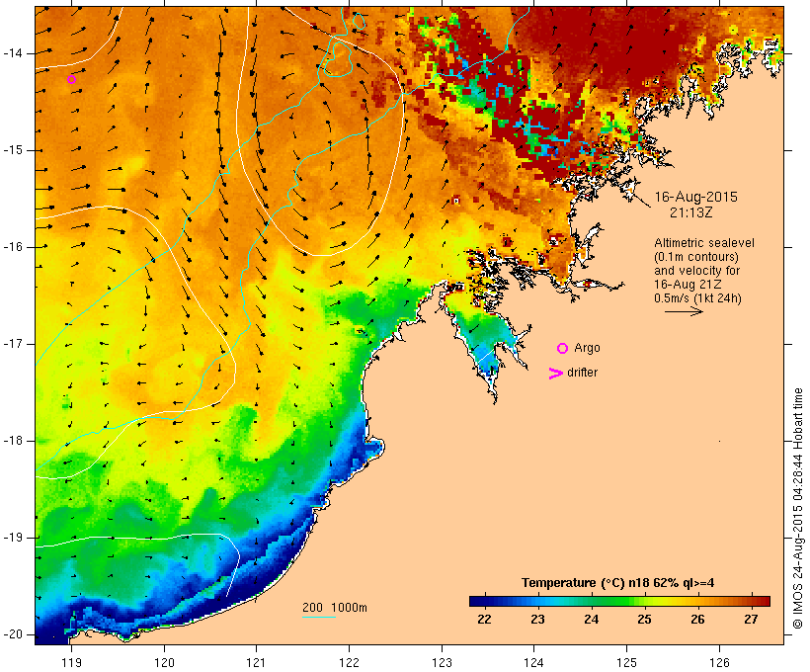Click the cyan 200 1000m depth contour legend line
Screen dimensions: 810x672
point(319,618)
